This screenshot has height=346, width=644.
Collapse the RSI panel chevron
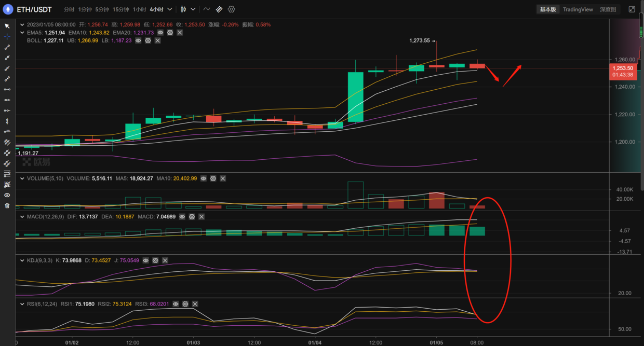click(x=22, y=304)
